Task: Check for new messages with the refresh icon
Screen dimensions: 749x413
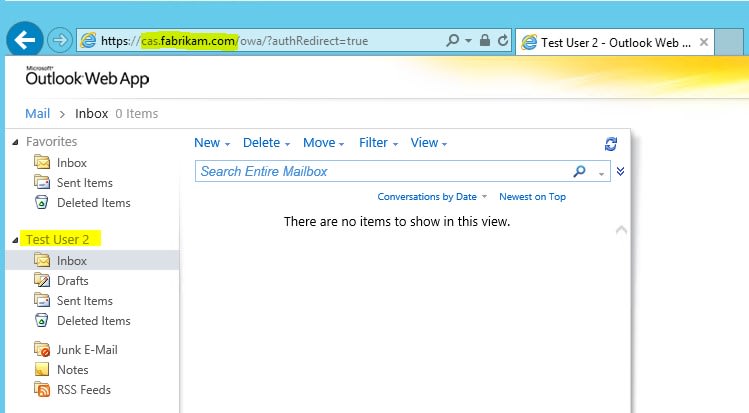Action: [611, 144]
